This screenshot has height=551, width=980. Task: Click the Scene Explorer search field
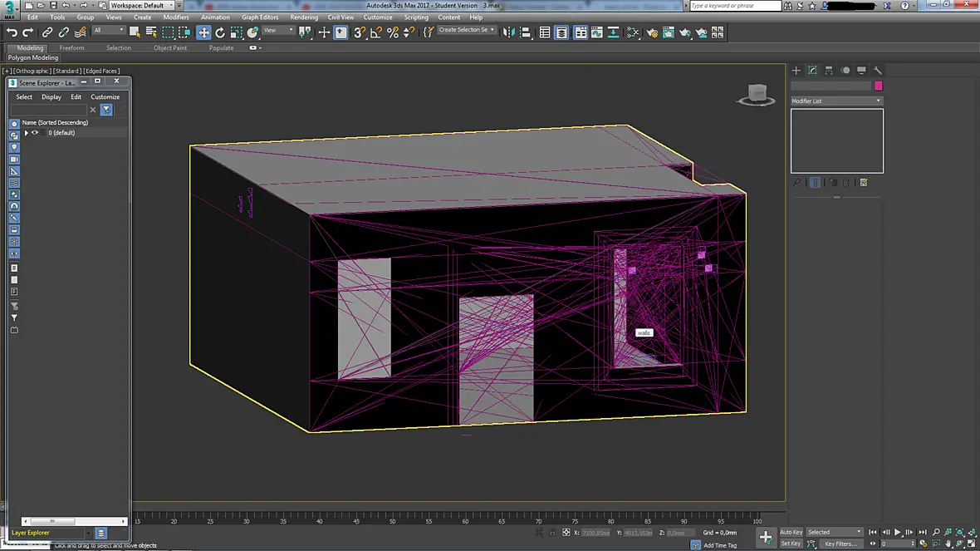[48, 110]
